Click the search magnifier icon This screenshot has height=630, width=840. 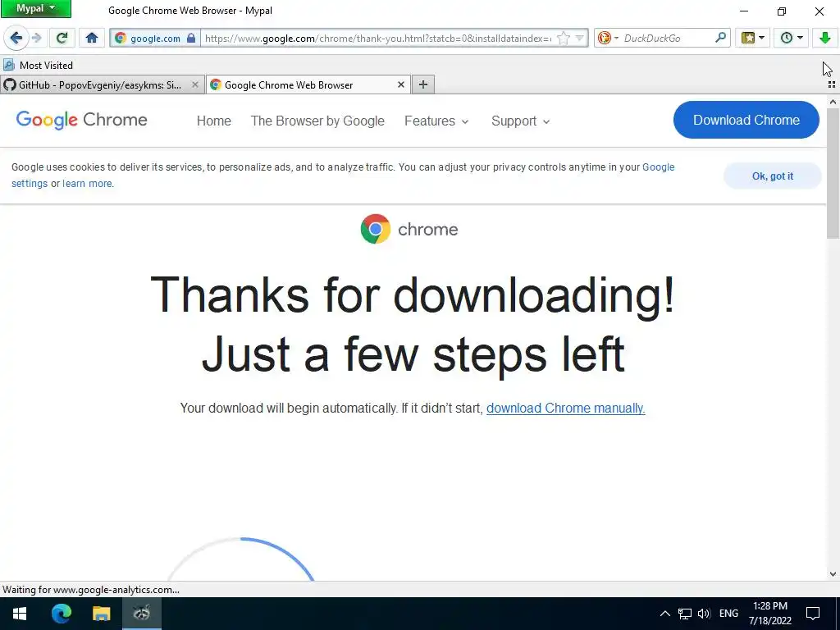721,38
